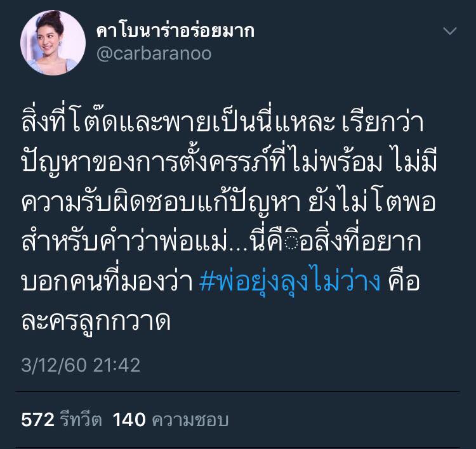Image resolution: width=476 pixels, height=449 pixels.
Task: Select the phrase ยังไม่โตพอ in tweet
Action: (372, 202)
